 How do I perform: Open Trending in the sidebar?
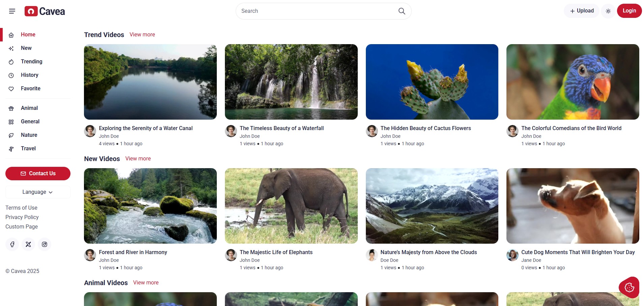click(31, 62)
